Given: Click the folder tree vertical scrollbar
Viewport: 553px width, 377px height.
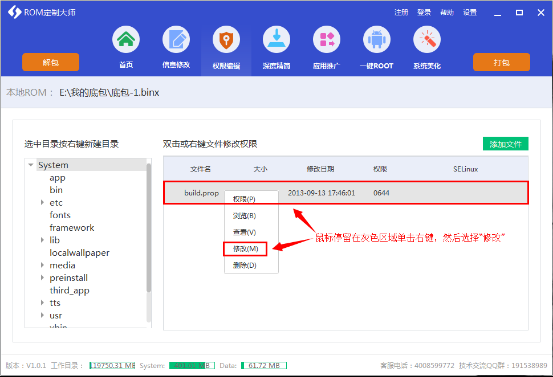Looking at the screenshot, I should pyautogui.click(x=149, y=227).
